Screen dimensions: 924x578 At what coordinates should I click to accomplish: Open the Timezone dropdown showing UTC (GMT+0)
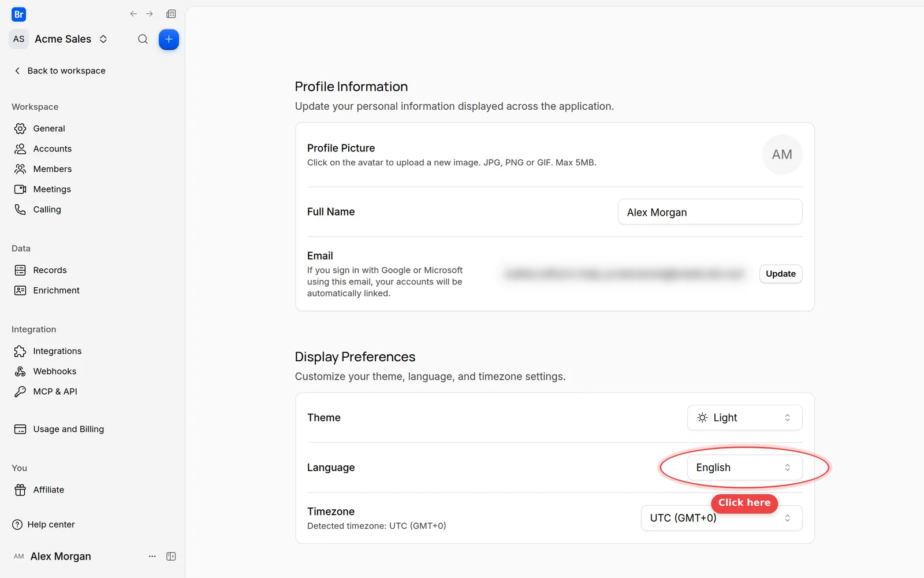point(721,518)
